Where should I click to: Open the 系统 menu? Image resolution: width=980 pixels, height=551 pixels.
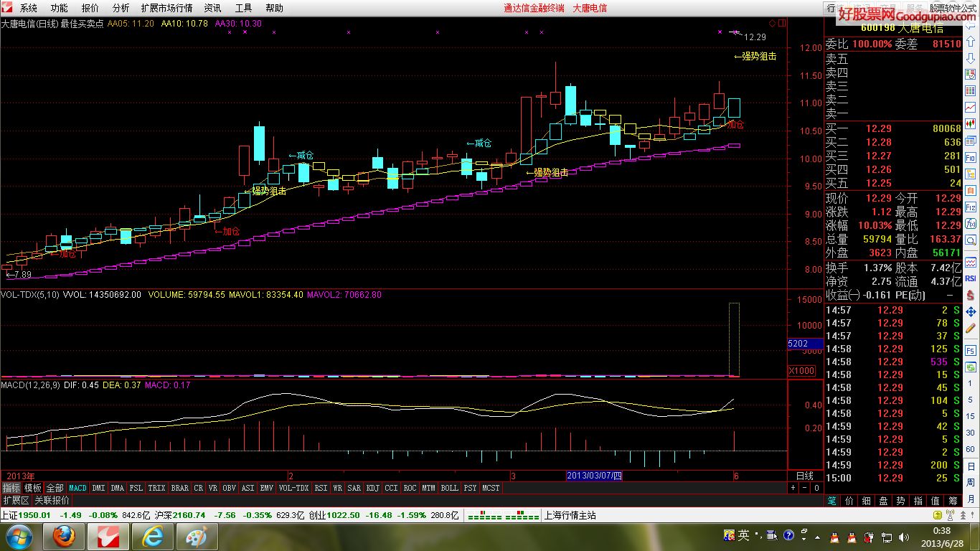point(29,8)
